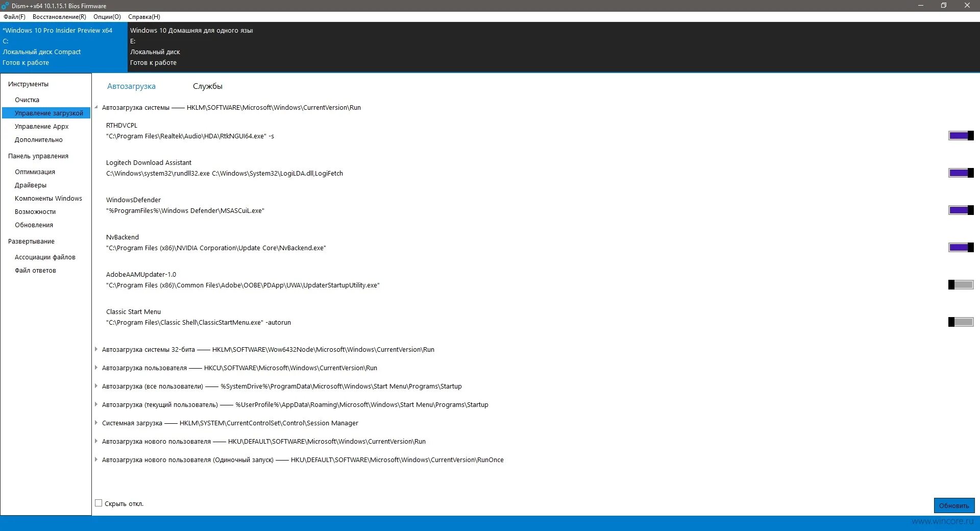Open the Файл(F) menu

(14, 17)
